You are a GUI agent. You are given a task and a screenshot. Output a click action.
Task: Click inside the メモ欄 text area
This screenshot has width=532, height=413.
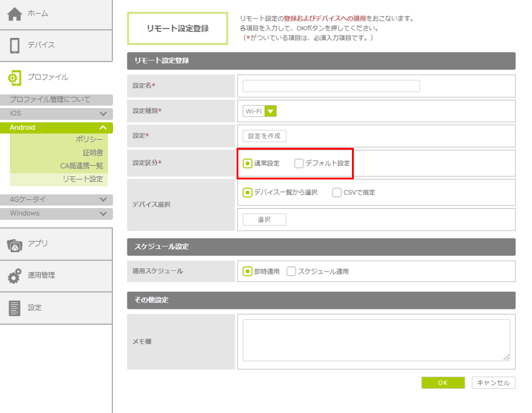(376, 340)
